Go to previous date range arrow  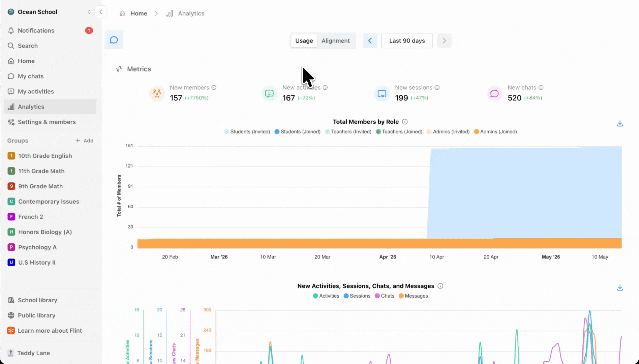coord(370,41)
